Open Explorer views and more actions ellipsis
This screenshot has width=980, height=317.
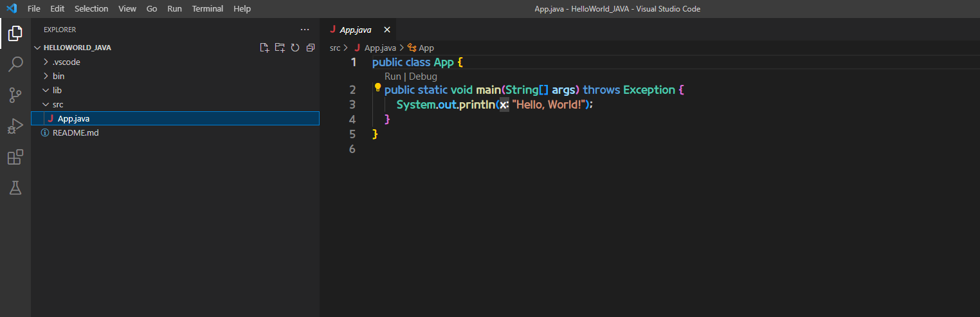click(305, 30)
